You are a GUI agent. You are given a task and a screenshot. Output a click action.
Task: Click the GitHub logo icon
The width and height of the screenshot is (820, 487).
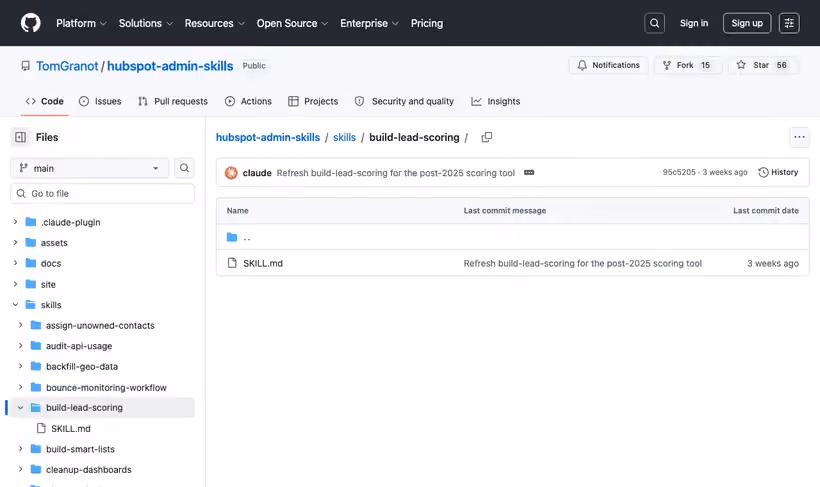[30, 23]
